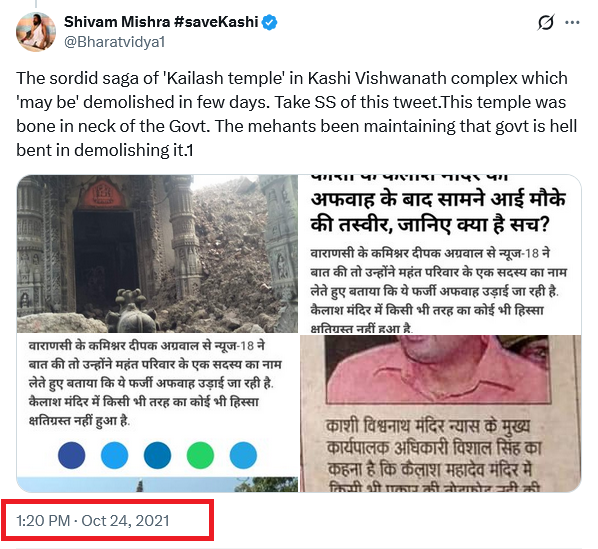This screenshot has width=598, height=549.
Task: Click the tweet text about Kailash temple
Action: pos(296,114)
